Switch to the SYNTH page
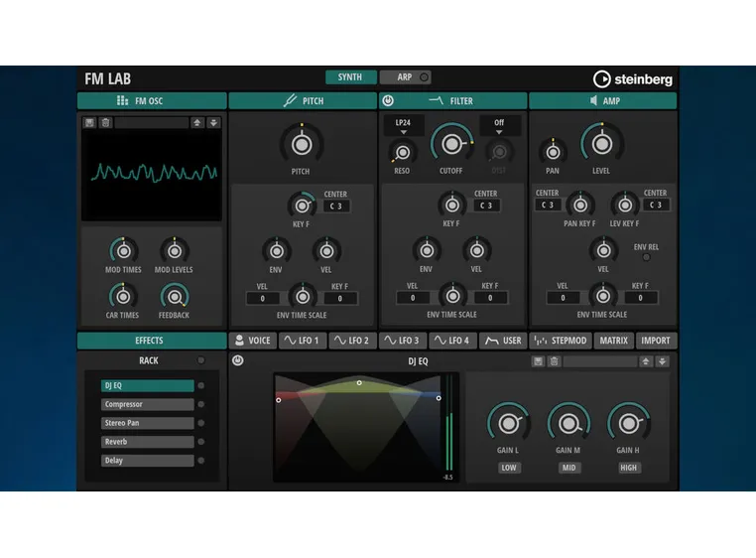Viewport: 756px width, 558px height. (x=350, y=77)
